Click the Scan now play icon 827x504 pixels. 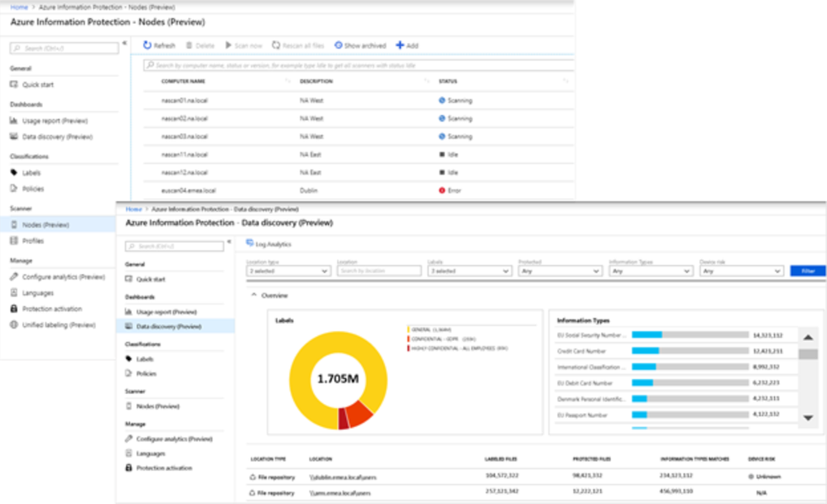pos(228,46)
